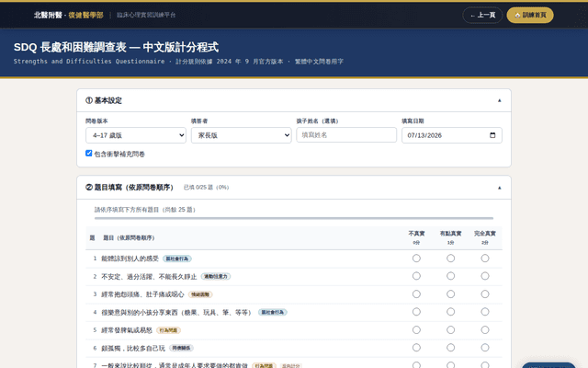Screen dimensions: 588x368
Task: Select 不真實 for question 1
Action: pyautogui.click(x=416, y=259)
